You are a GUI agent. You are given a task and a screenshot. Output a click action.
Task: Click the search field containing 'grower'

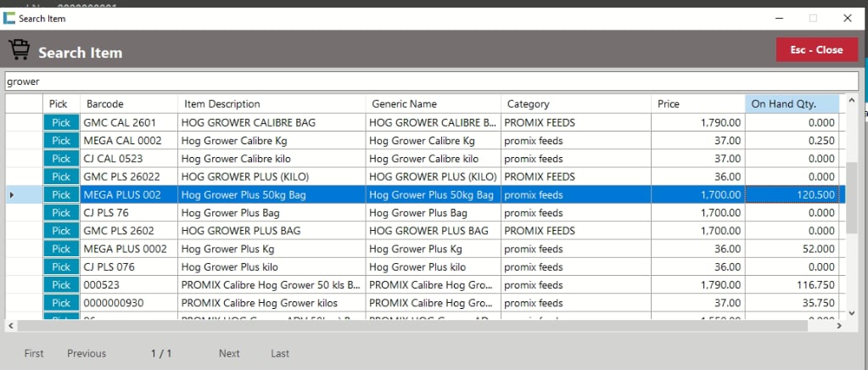[x=431, y=81]
